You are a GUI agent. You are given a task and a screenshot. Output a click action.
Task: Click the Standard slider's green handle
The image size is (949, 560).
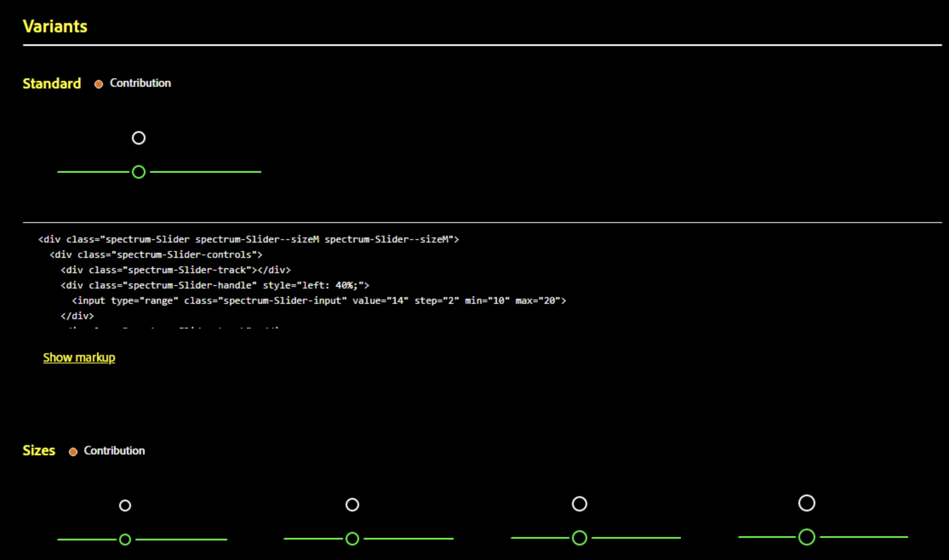[139, 172]
